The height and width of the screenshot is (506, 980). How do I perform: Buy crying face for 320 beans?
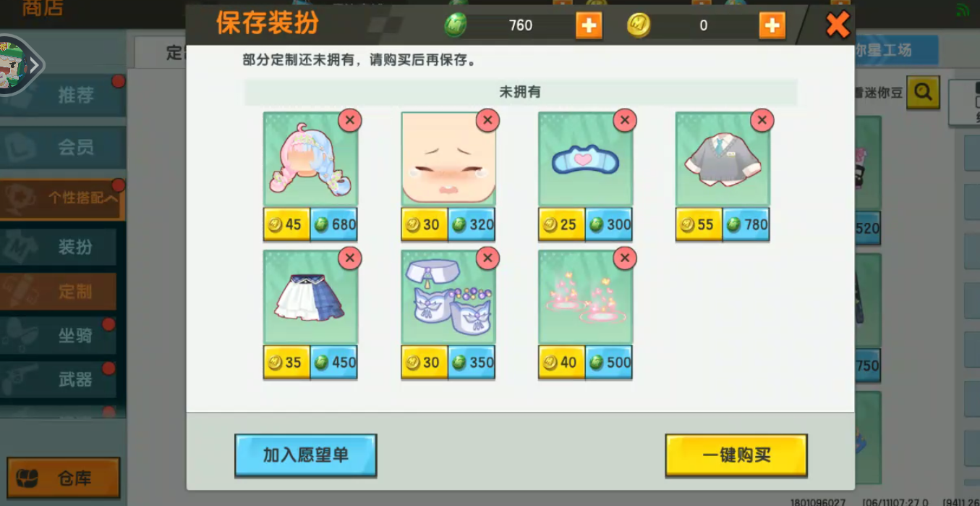click(472, 224)
